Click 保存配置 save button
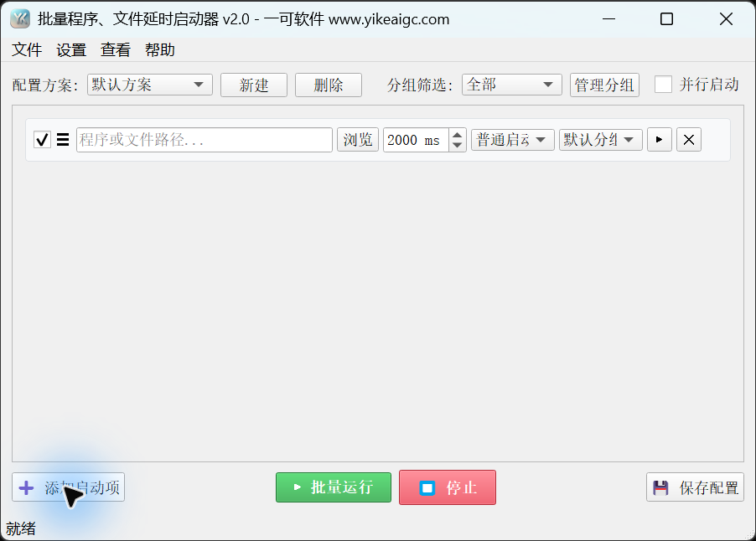This screenshot has height=541, width=756. tap(696, 487)
